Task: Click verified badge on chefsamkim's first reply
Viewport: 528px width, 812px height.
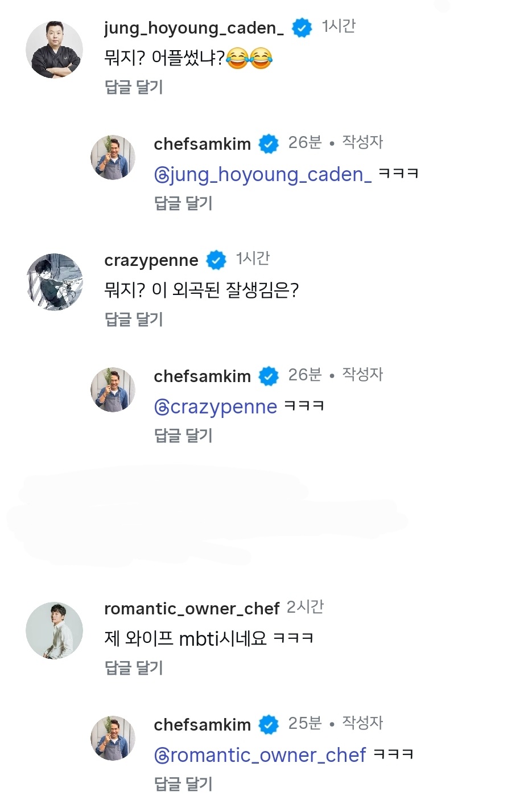Action: point(269,144)
